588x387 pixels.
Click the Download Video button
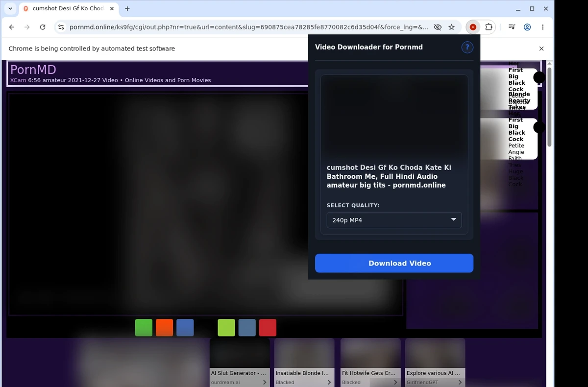(394, 263)
